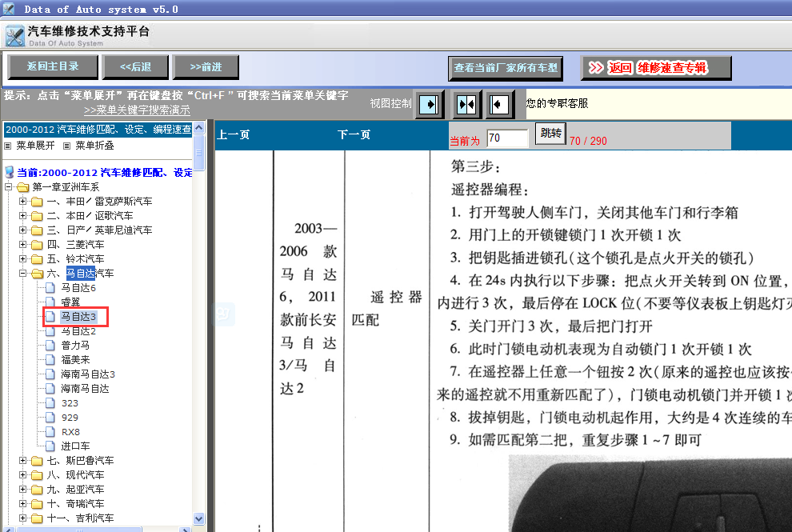Click the title bar application icon

(x=9, y=9)
